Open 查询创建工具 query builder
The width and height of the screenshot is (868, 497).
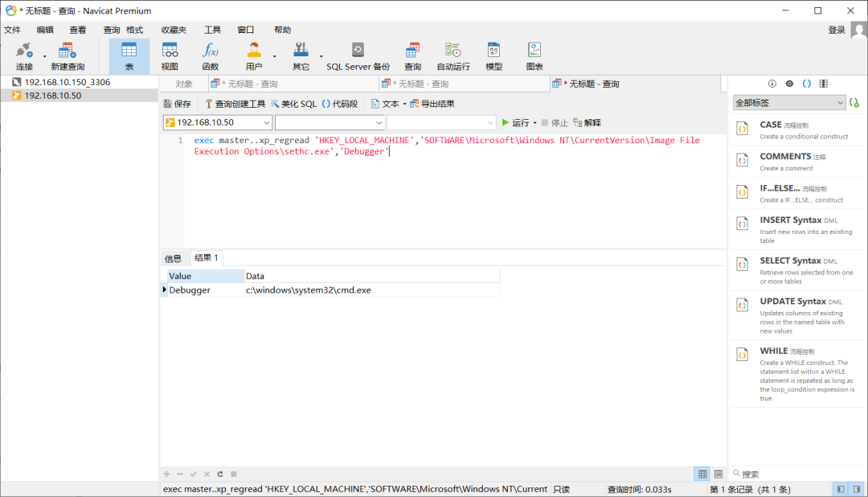(235, 105)
